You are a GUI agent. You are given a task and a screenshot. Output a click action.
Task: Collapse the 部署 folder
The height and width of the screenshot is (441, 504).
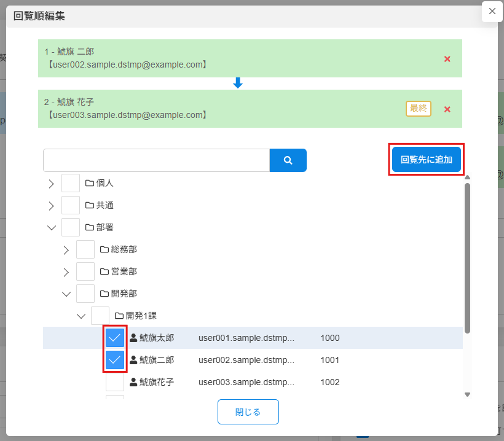click(x=51, y=227)
